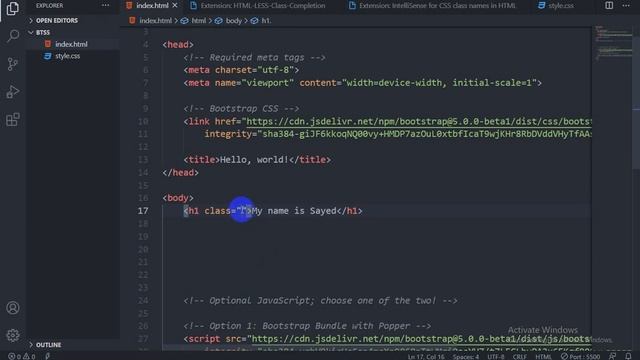The width and height of the screenshot is (640, 360).
Task: Click the UTF-8 encoding indicator
Action: coord(496,356)
